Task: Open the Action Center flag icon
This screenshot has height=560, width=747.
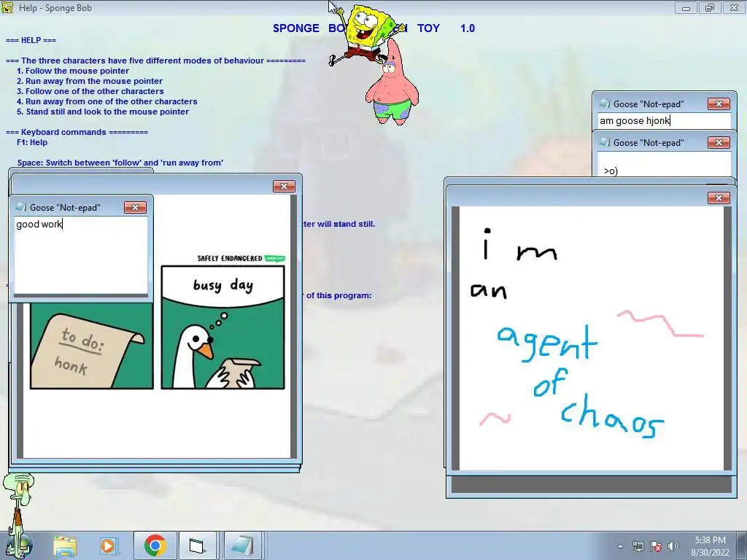Action: coord(656,546)
